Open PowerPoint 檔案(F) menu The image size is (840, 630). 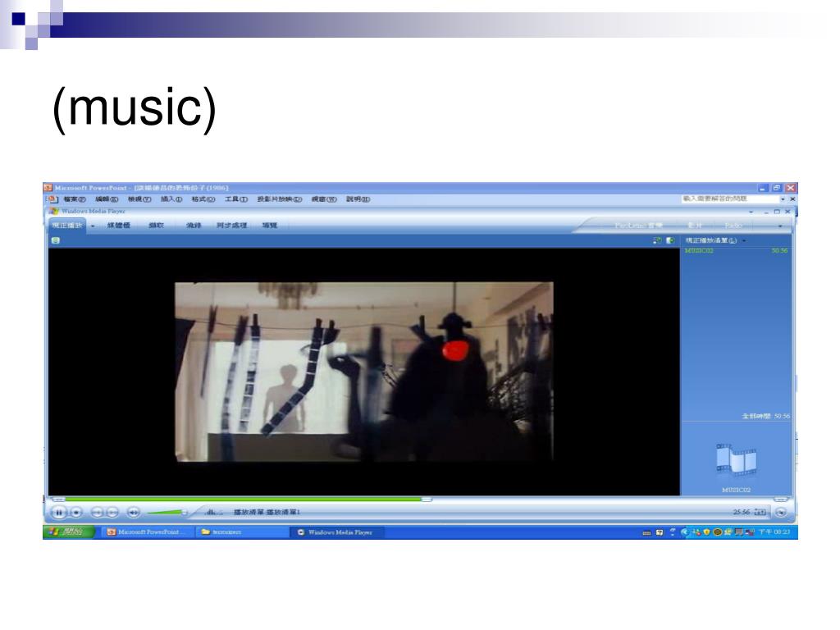75,199
